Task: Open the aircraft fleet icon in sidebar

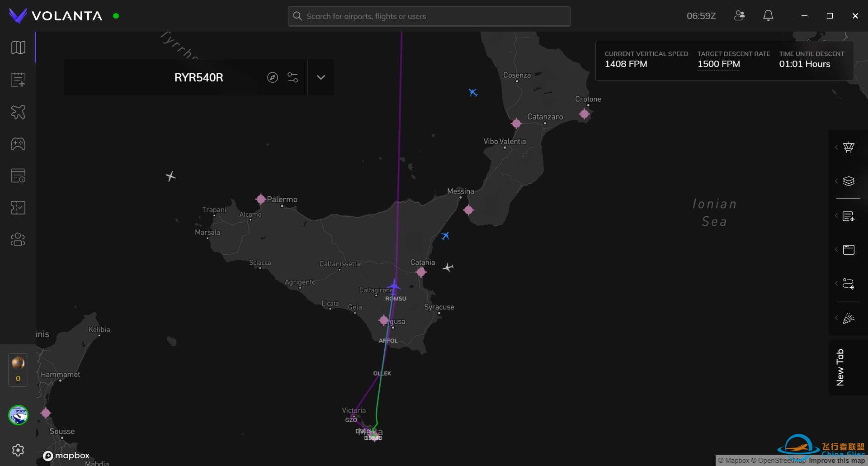Action: (x=18, y=112)
